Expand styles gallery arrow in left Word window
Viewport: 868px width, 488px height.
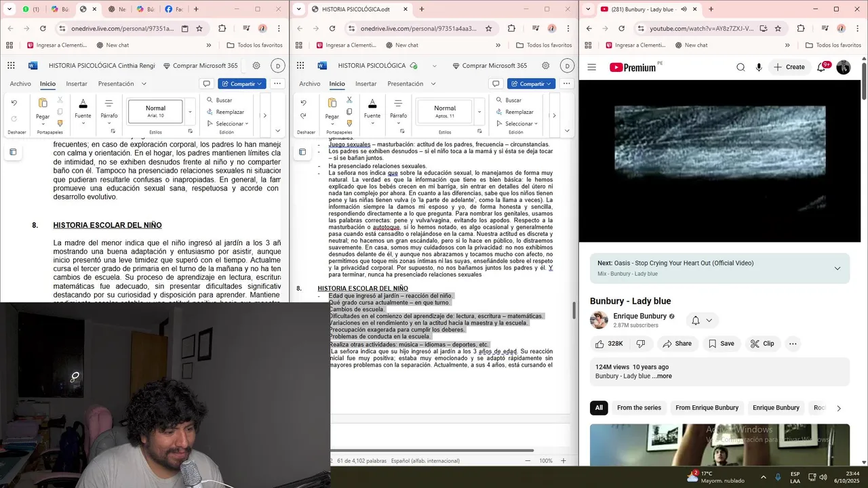190,112
